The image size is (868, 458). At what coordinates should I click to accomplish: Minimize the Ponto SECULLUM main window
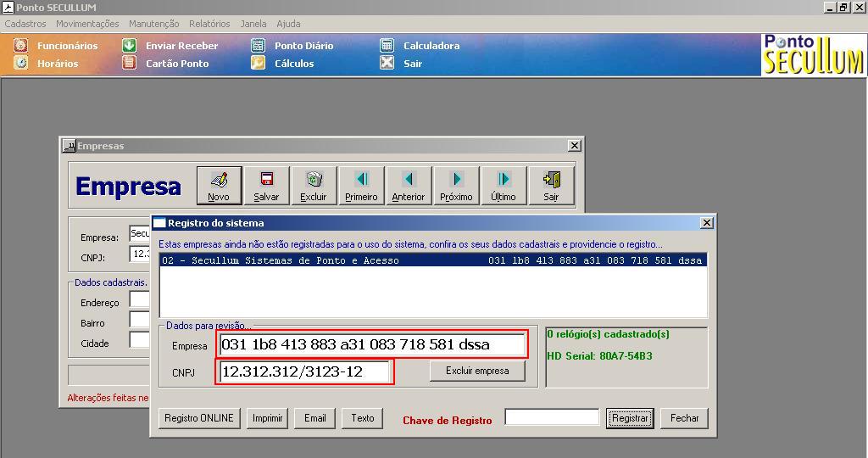coord(831,7)
